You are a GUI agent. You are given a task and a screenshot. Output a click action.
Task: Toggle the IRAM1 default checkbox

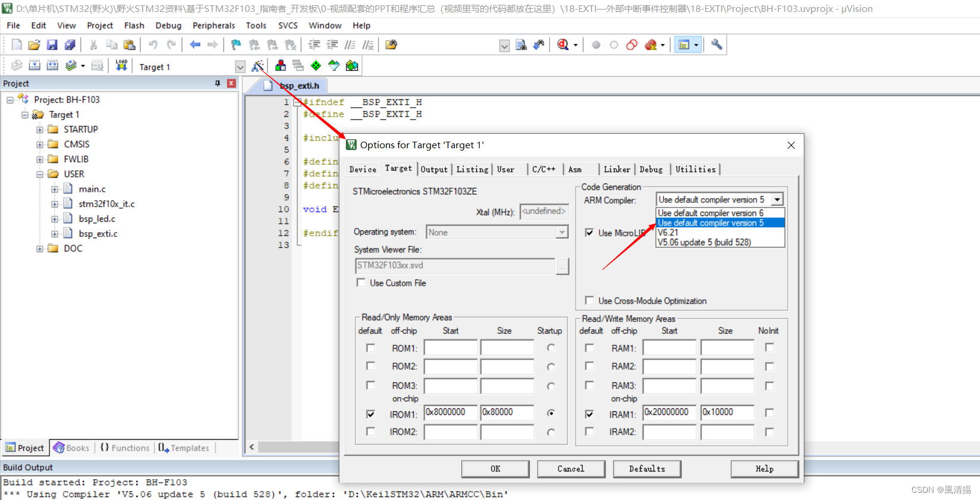pyautogui.click(x=589, y=414)
